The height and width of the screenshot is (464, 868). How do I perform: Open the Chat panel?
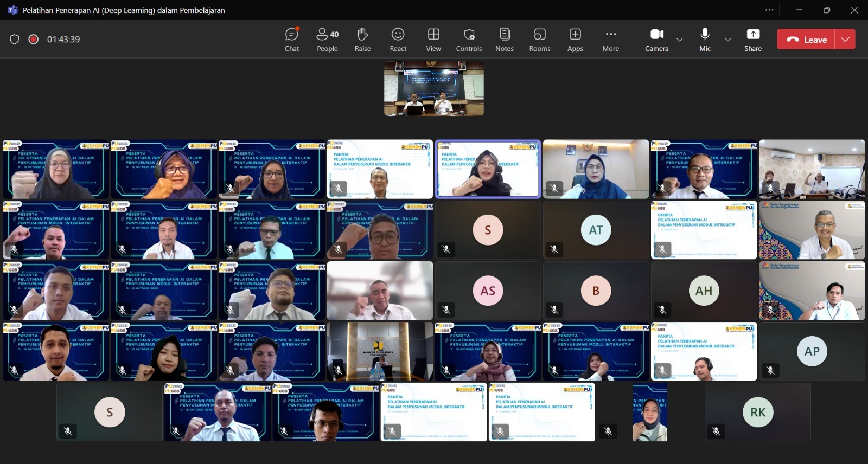292,40
